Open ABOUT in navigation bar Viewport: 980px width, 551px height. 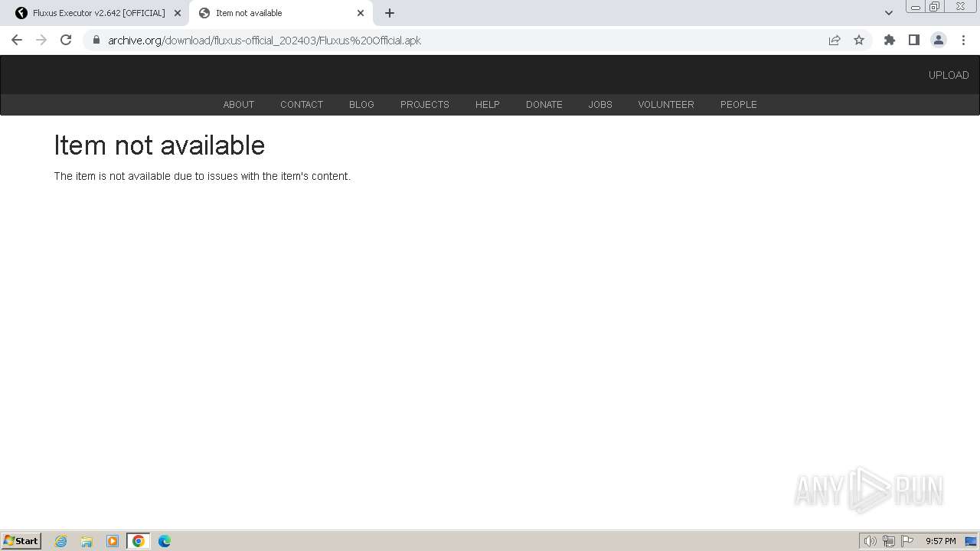click(239, 105)
